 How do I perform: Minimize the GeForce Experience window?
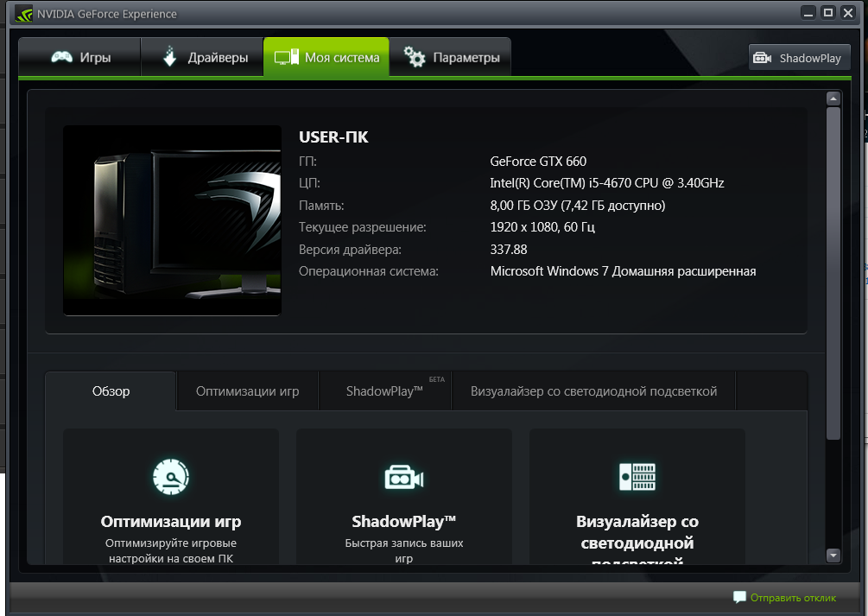coord(808,13)
